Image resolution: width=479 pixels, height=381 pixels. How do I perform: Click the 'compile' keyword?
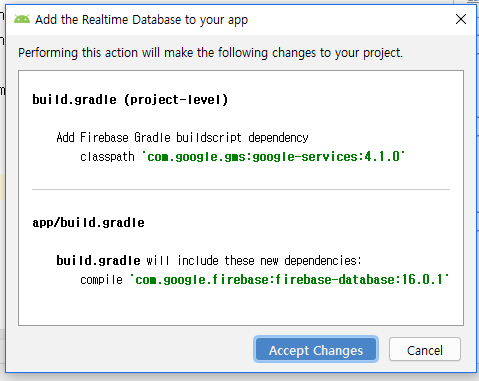[101, 280]
